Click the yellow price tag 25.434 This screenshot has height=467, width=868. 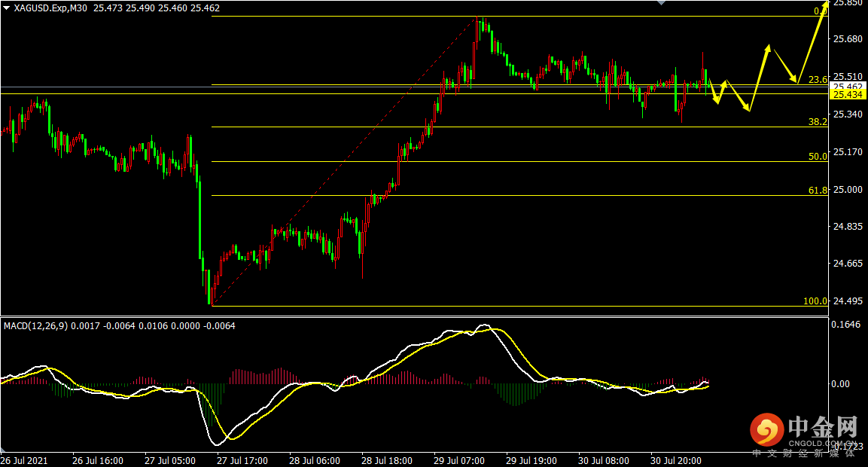pos(848,95)
